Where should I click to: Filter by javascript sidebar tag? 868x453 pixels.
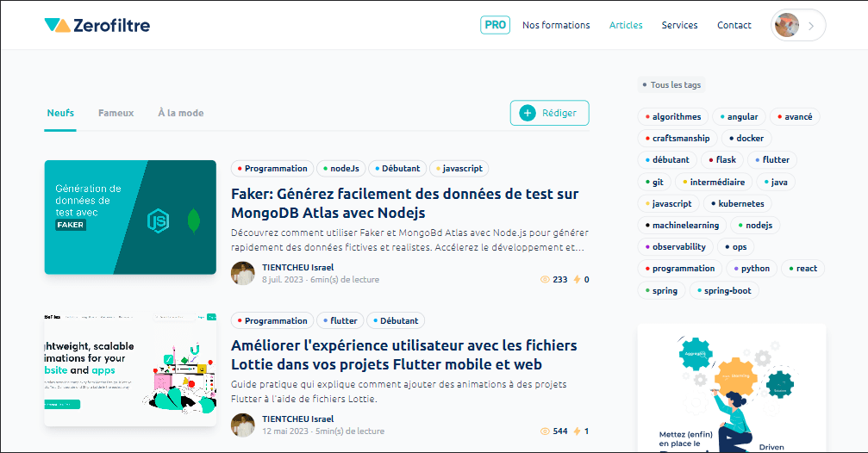click(668, 203)
